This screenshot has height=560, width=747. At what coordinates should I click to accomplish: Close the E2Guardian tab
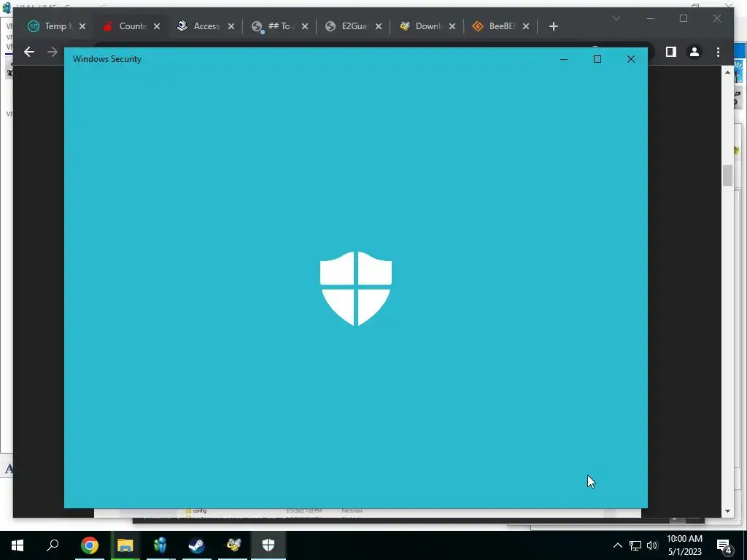[x=379, y=26]
